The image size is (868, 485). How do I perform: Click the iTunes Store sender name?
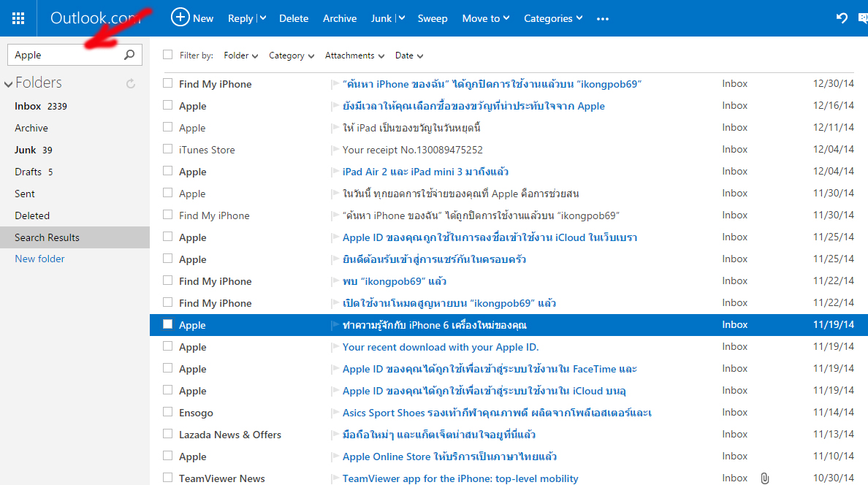[x=207, y=150]
